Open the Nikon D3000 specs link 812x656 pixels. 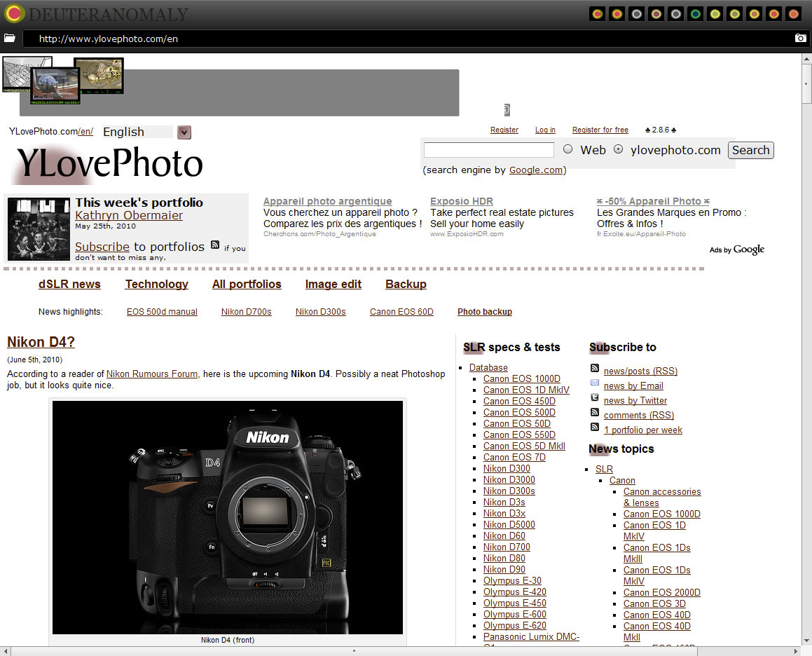point(509,480)
